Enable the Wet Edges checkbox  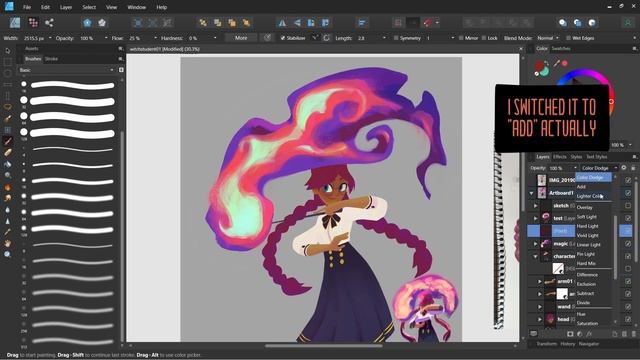click(568, 38)
